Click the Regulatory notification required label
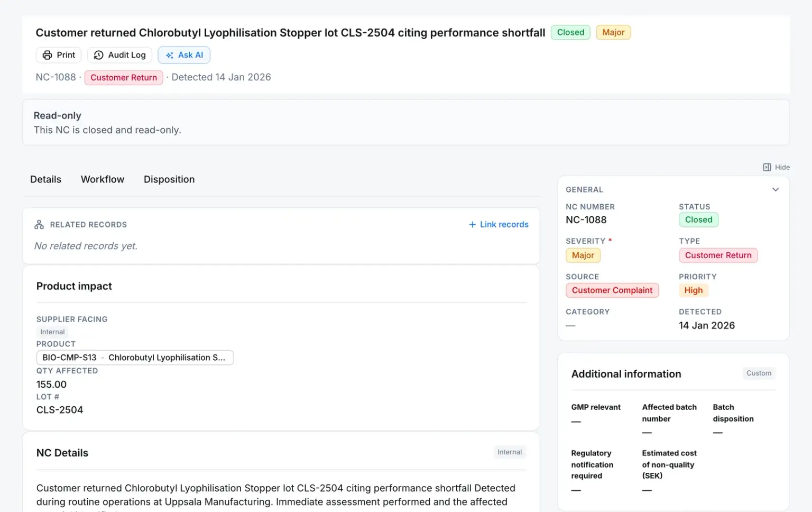Screen dimensions: 812x512 pos(592,464)
